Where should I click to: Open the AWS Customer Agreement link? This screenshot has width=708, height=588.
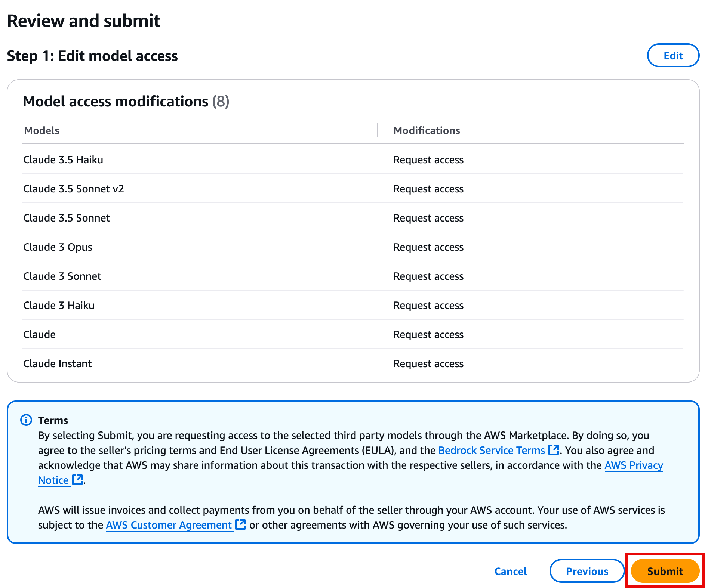(x=169, y=525)
